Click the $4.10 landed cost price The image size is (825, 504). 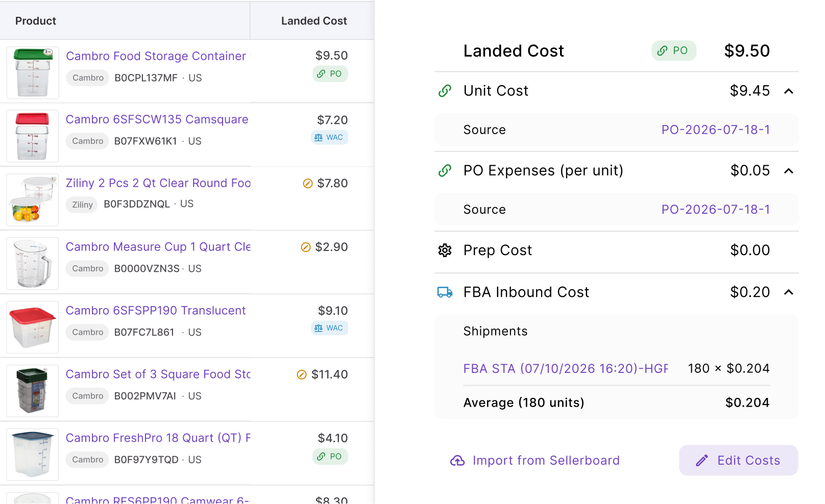click(333, 438)
